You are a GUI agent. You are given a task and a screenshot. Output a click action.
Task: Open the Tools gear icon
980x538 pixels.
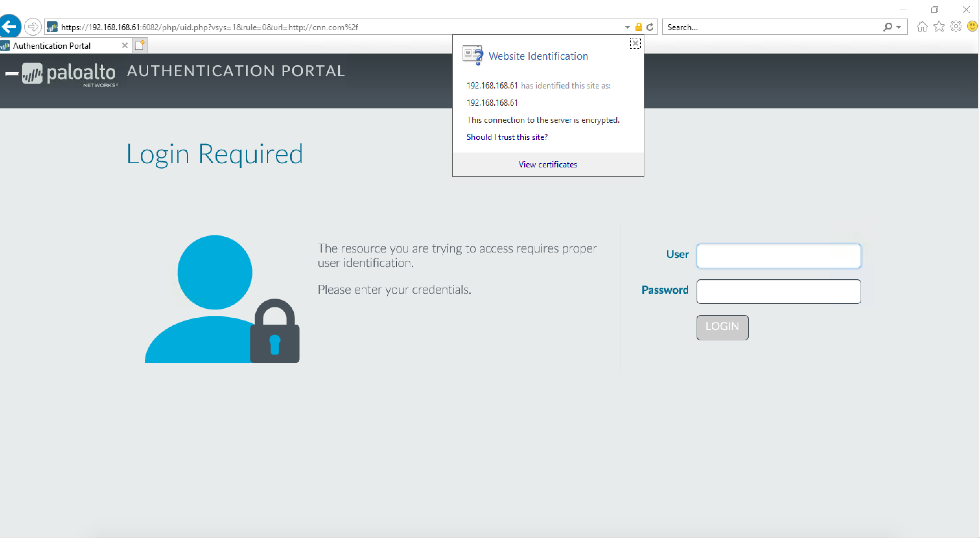click(x=956, y=27)
